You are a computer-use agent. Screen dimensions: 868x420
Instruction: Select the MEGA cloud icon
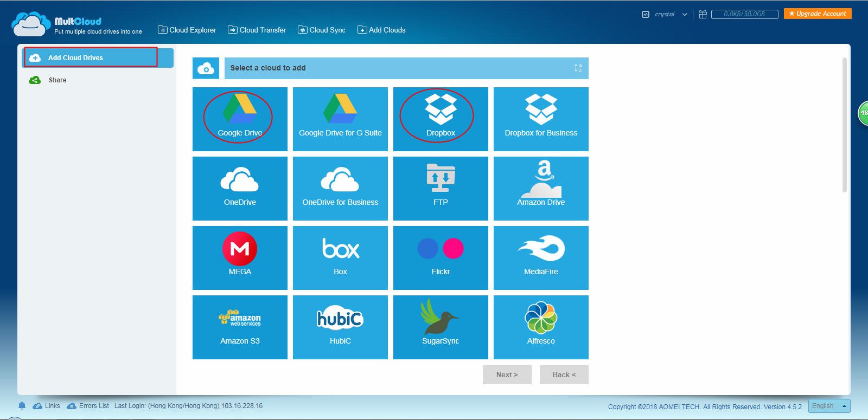tap(240, 249)
